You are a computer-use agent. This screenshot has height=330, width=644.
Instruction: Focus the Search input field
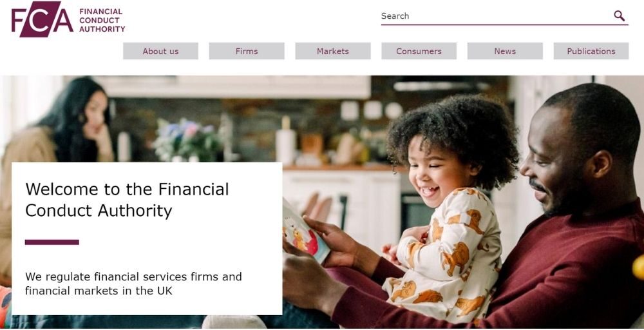pyautogui.click(x=495, y=16)
